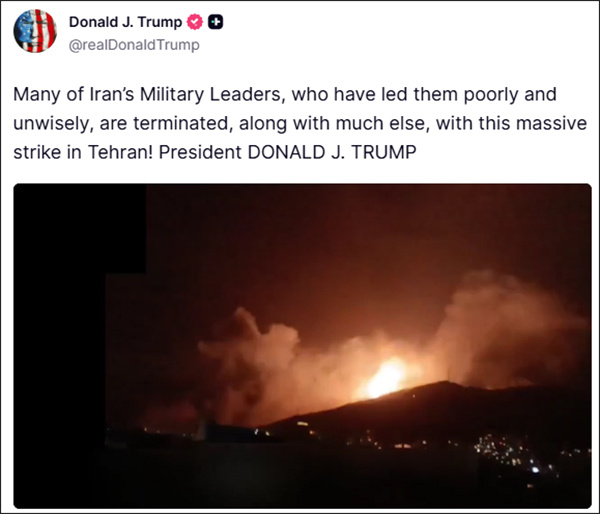600x514 pixels.
Task: Open the Donald J. Trump display name
Action: 125,22
